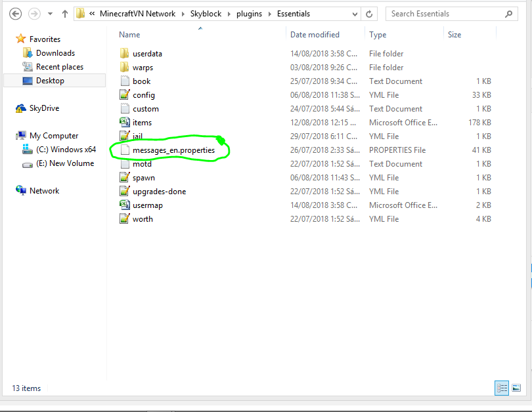Select messages_en.properties file icon
Screen dimensions: 532x412
click(x=125, y=150)
